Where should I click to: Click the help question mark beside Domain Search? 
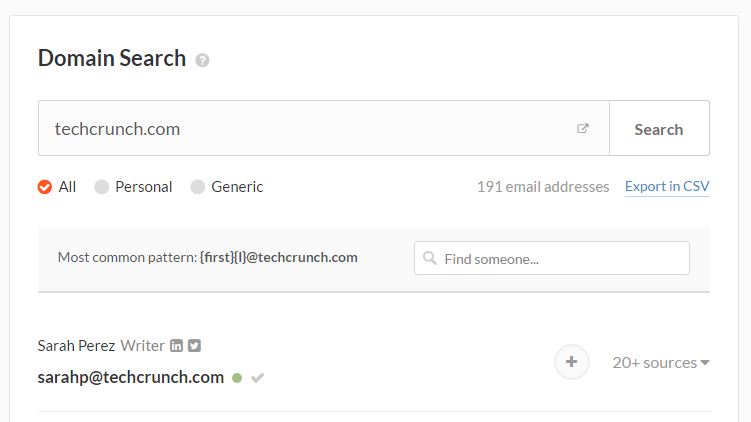pos(202,60)
